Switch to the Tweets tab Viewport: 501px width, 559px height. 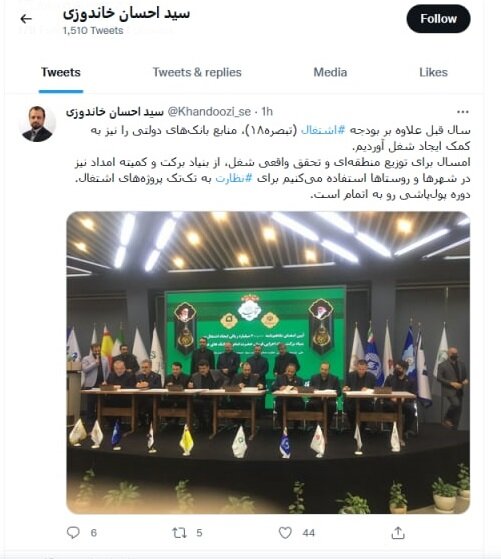(61, 72)
